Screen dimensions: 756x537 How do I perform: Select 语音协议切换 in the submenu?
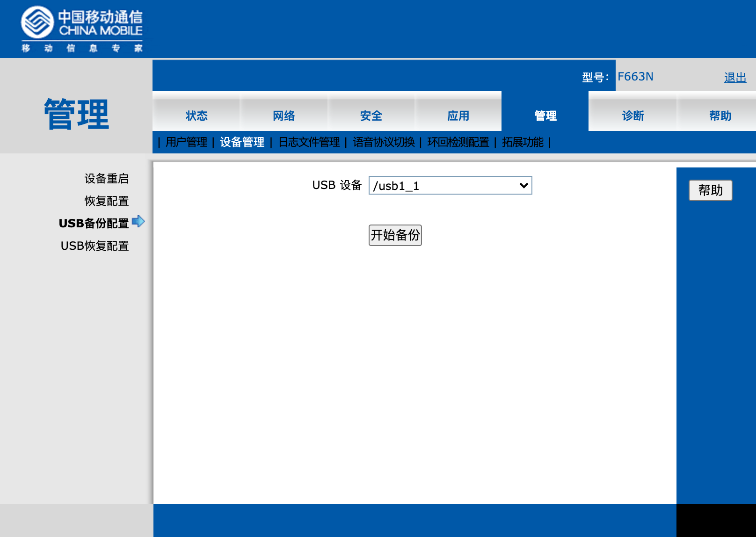coord(383,143)
